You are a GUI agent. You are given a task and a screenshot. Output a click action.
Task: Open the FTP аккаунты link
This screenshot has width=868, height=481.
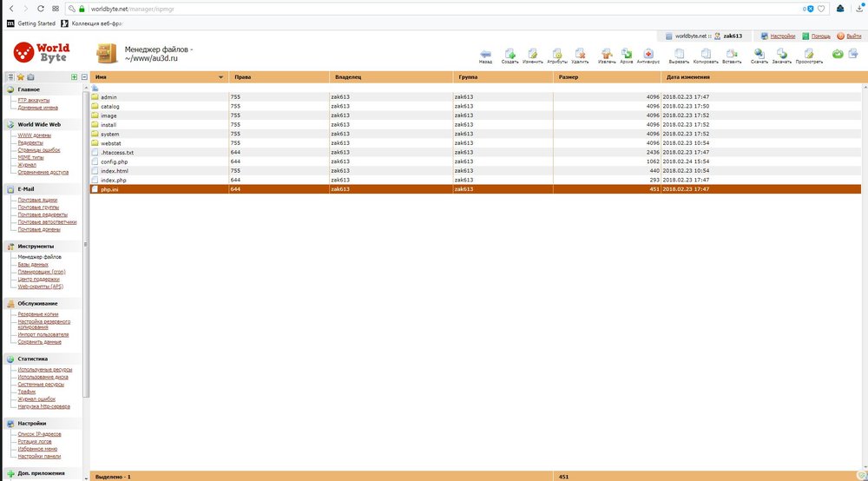click(x=34, y=100)
